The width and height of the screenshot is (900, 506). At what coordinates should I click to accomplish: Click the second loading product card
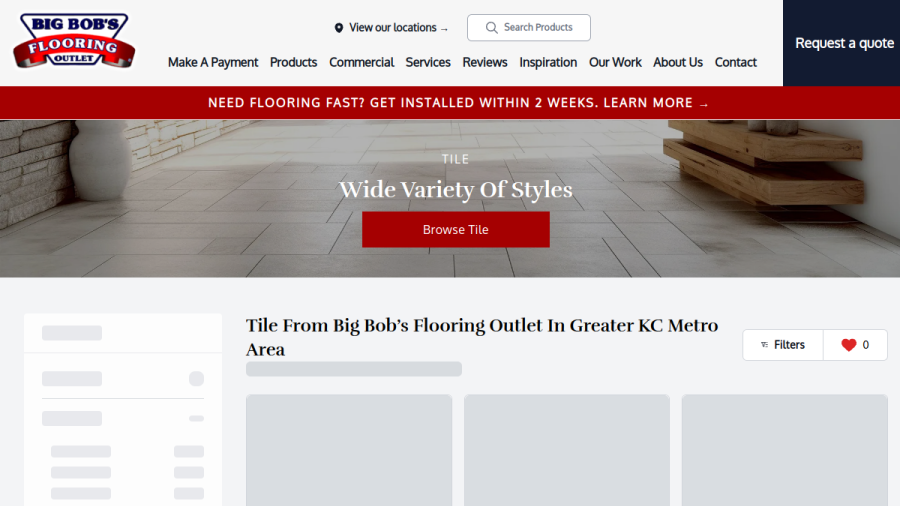pyautogui.click(x=567, y=450)
